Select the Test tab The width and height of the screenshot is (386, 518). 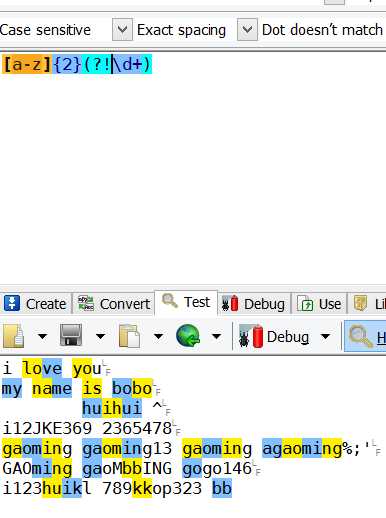click(186, 302)
